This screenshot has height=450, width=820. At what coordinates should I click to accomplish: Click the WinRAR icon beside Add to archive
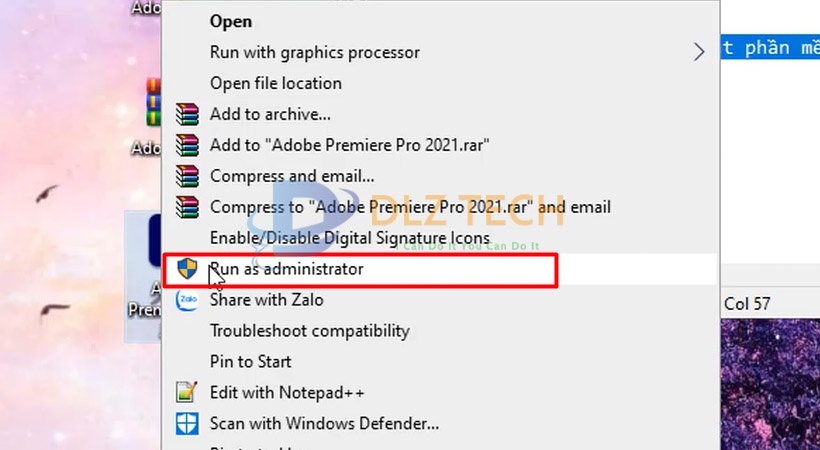click(186, 114)
